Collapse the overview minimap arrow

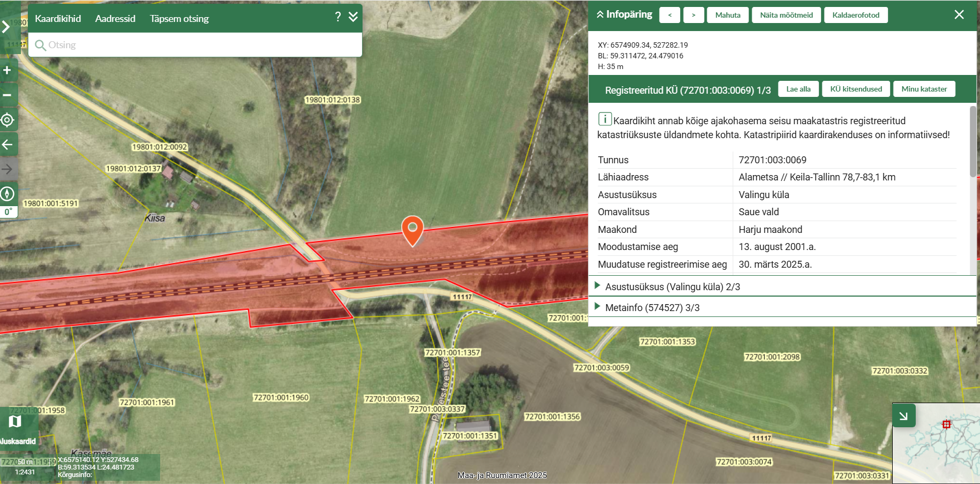pyautogui.click(x=903, y=416)
